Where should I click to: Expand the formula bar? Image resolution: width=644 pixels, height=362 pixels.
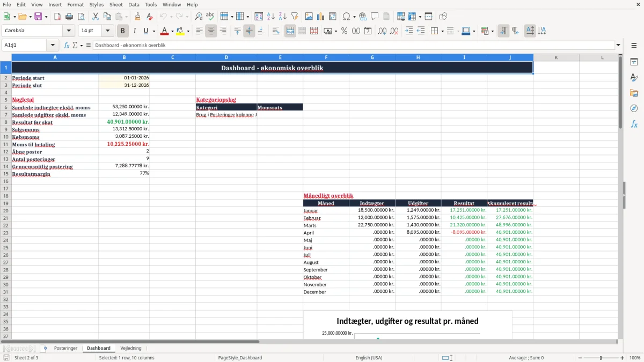coord(618,46)
